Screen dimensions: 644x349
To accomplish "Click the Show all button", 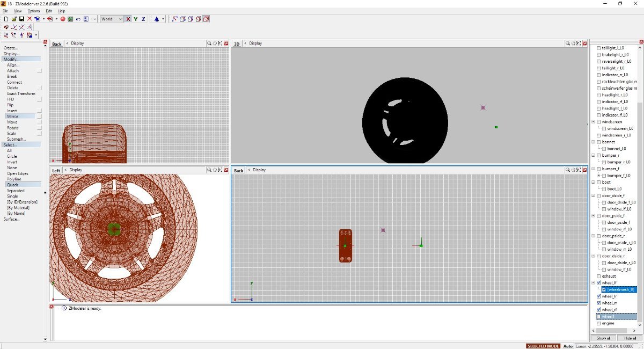I will 603,338.
